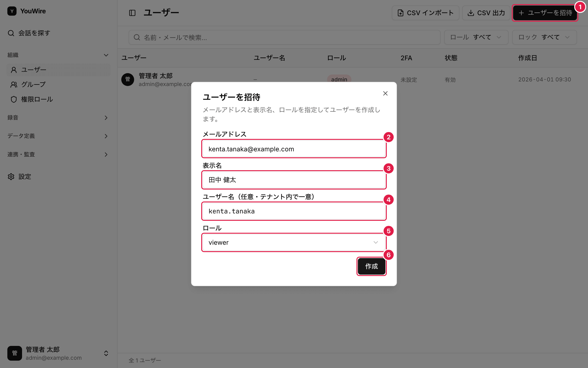
Task: Click the CSV 出力 button
Action: pyautogui.click(x=486, y=13)
